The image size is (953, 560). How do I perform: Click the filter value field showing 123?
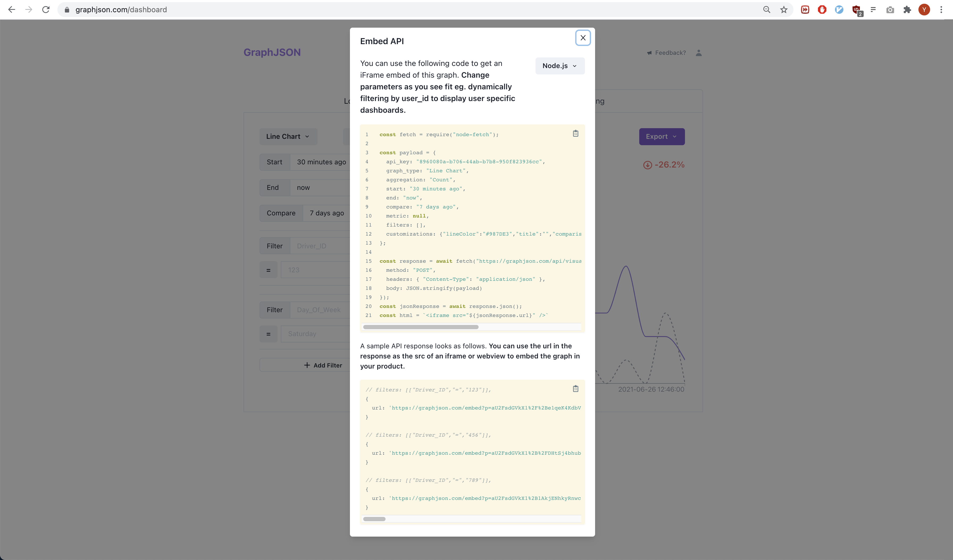click(316, 270)
